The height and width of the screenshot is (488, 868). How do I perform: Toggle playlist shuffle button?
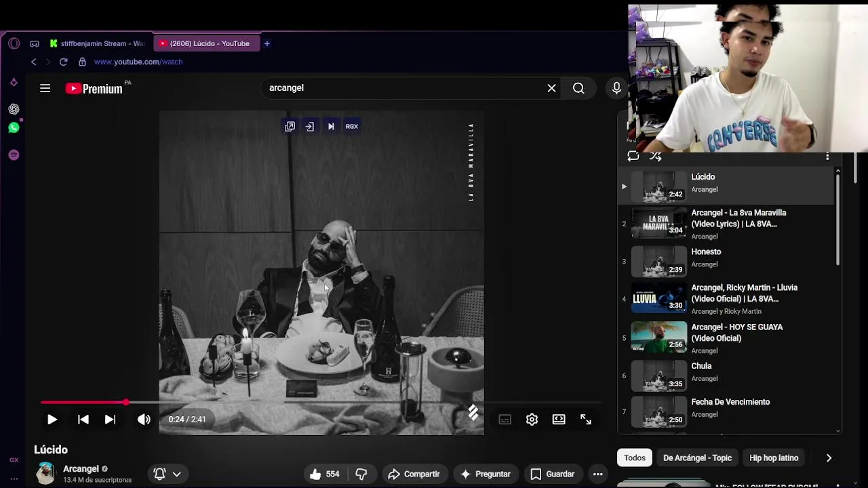coord(655,156)
